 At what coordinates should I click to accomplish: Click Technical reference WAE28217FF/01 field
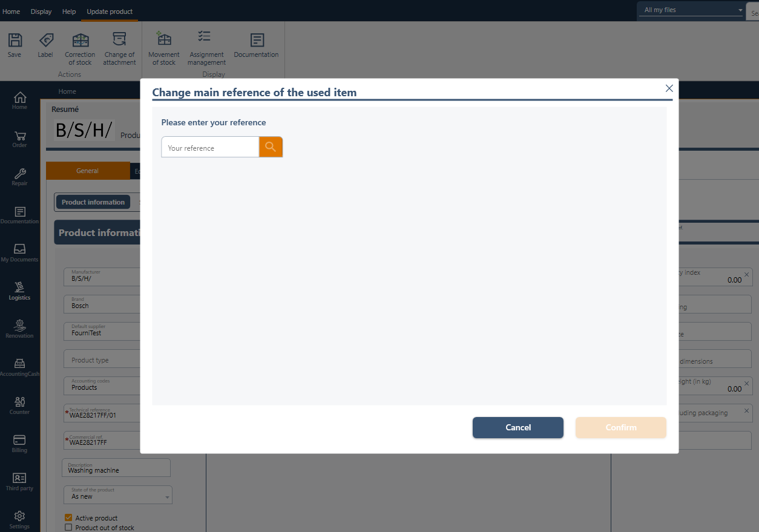click(x=102, y=413)
